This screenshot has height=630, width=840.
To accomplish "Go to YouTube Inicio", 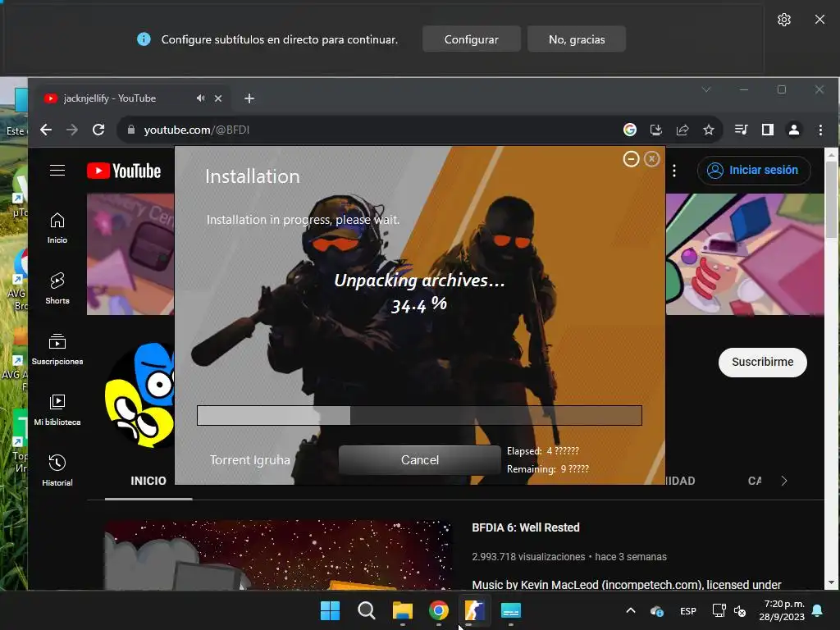I will coord(57,228).
